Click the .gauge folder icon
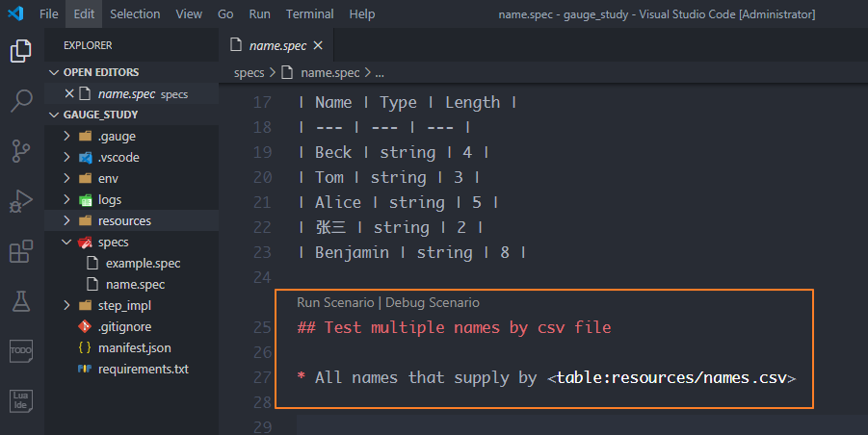The height and width of the screenshot is (435, 868). 85,136
